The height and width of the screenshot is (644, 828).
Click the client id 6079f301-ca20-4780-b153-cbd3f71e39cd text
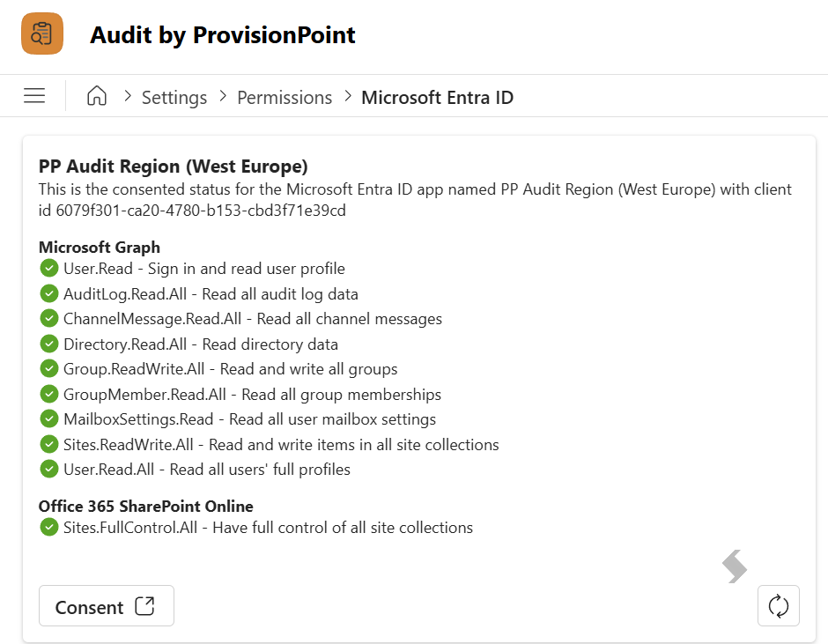click(201, 211)
